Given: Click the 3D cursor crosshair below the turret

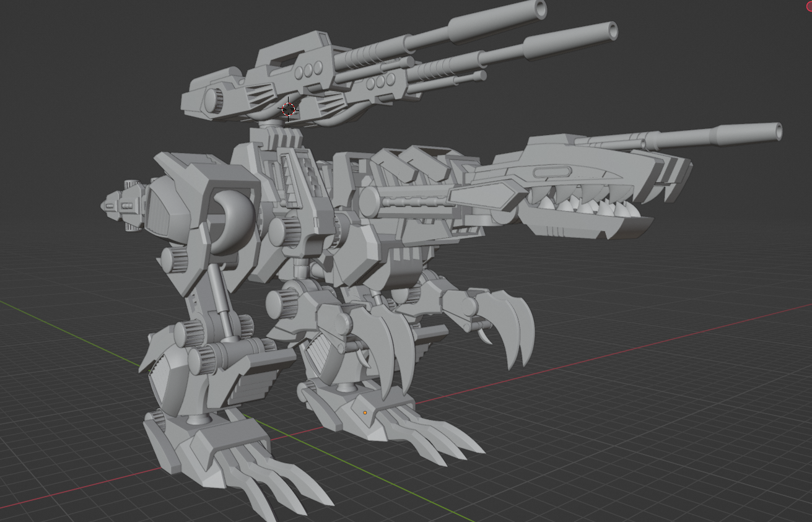Looking at the screenshot, I should (x=288, y=110).
